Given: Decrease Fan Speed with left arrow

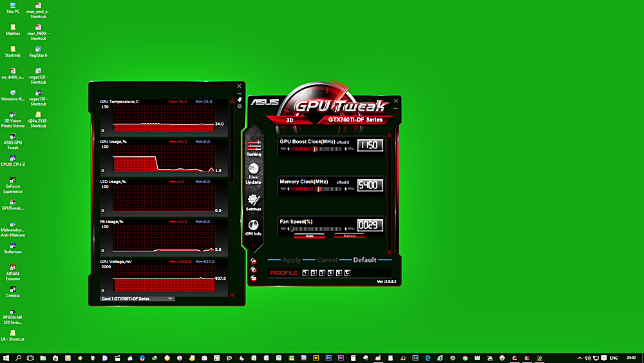Looking at the screenshot, I should 289,229.
